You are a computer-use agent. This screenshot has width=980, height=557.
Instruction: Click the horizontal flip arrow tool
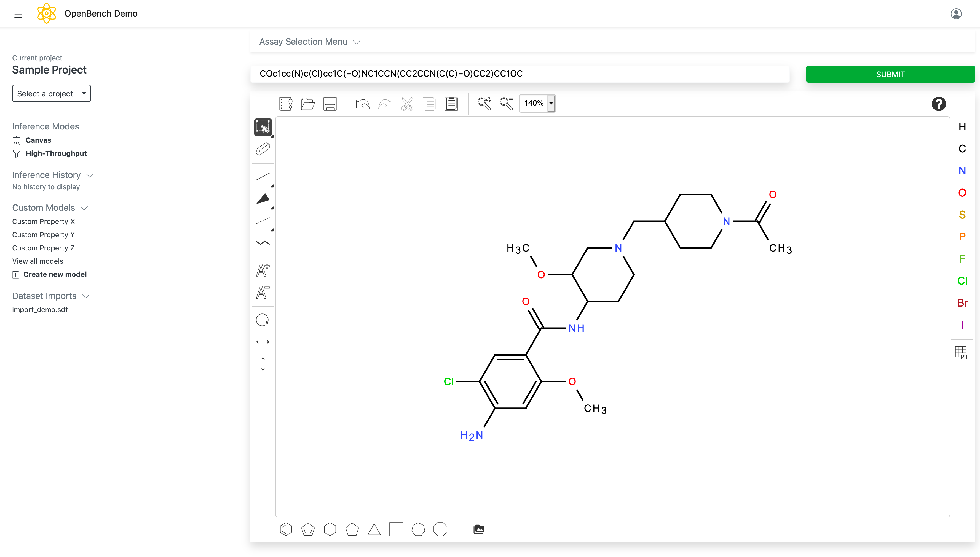(263, 342)
